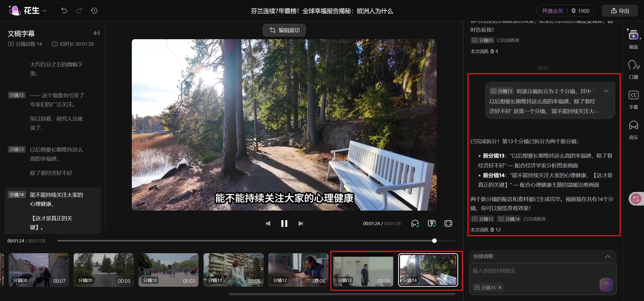Collapse the 快捷调整 panel
Viewport: 644px width, 301px height.
click(608, 256)
